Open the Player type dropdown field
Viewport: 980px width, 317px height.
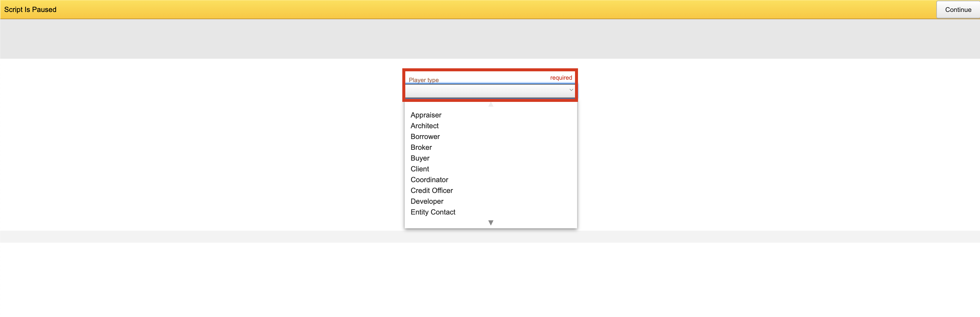click(x=490, y=91)
